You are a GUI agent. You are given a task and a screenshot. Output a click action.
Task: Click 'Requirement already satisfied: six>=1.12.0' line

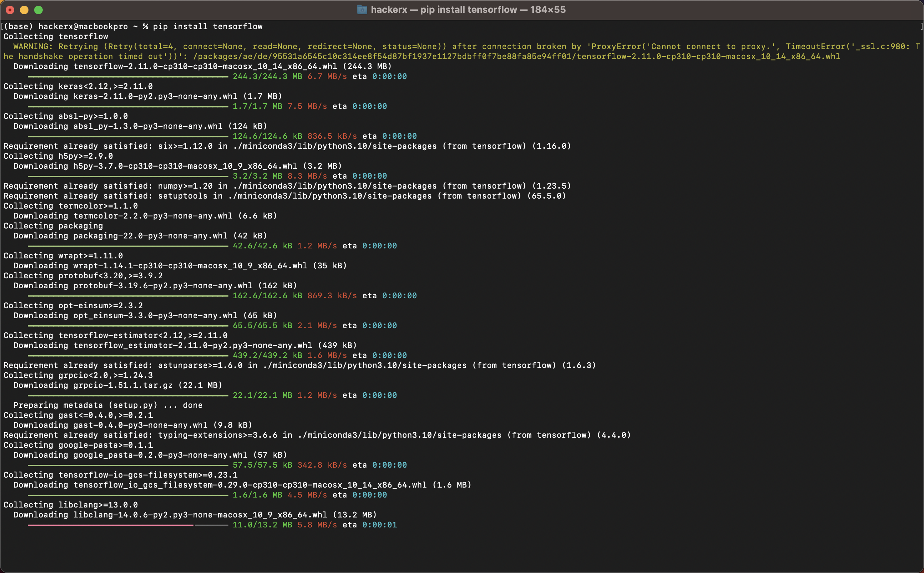287,146
